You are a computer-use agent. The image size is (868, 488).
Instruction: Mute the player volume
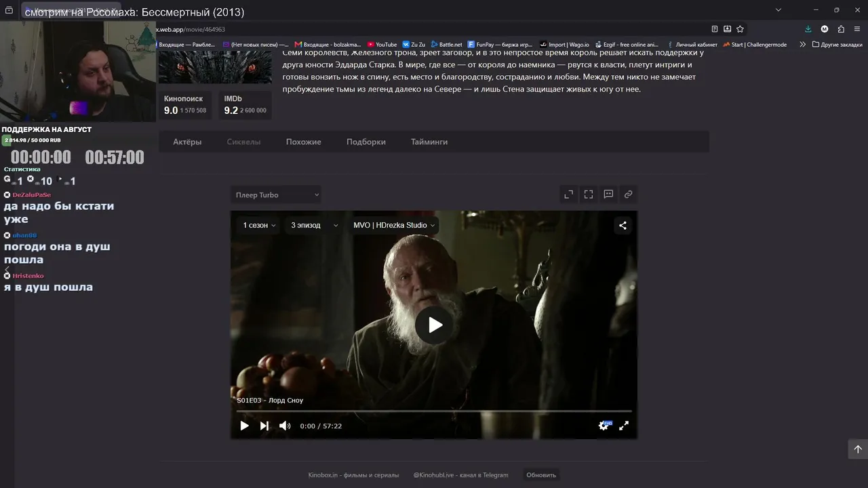tap(285, 426)
